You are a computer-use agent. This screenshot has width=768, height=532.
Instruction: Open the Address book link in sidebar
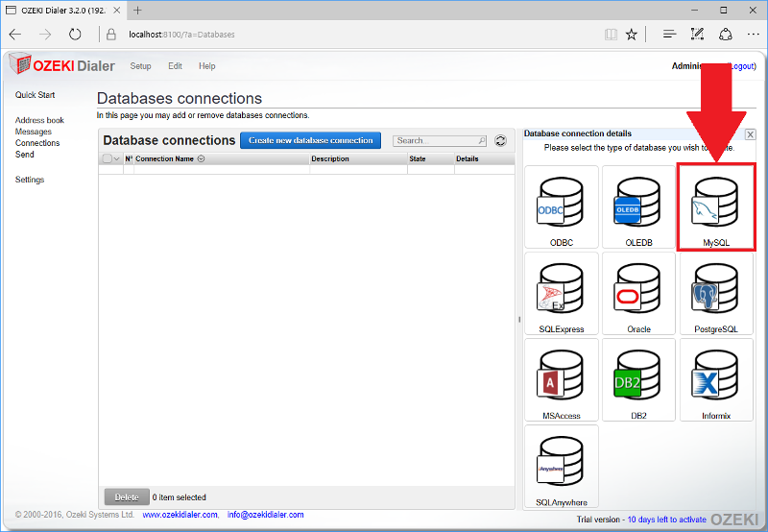tap(39, 120)
